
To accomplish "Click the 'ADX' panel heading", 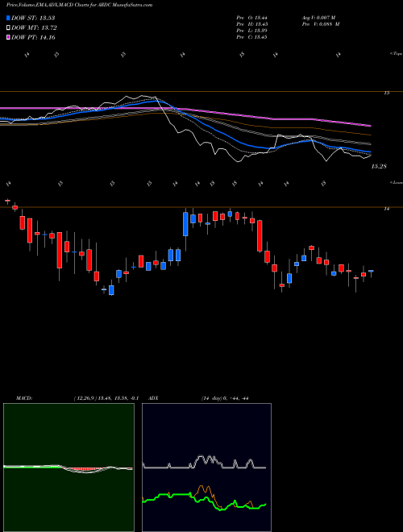I will click(x=153, y=398).
